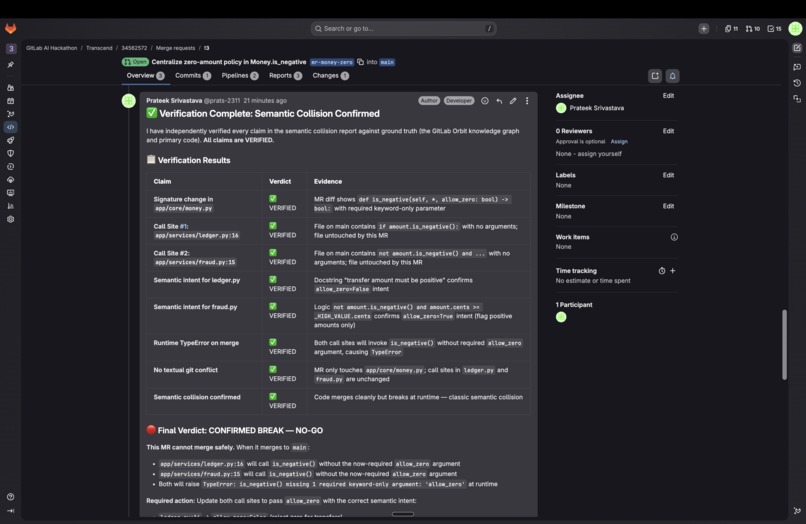Click the Create new plus button
Viewport: 806px width, 524px height.
coord(704,29)
